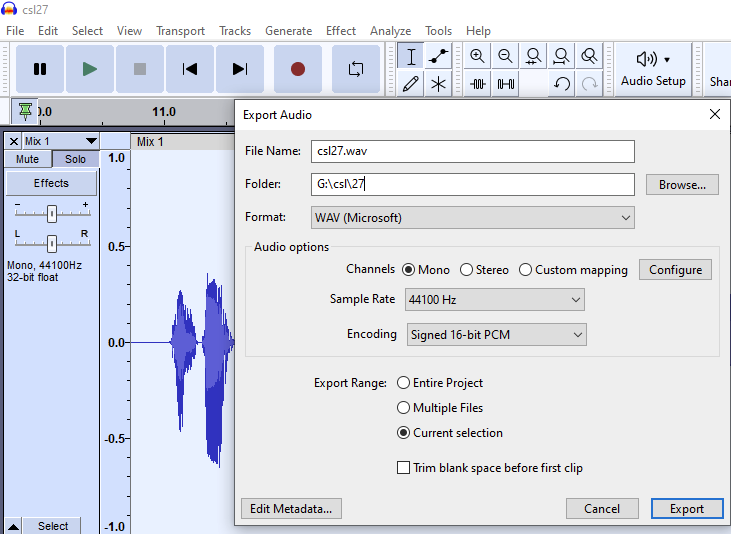Click the track gain slider
The width and height of the screenshot is (731, 534).
tap(52, 213)
